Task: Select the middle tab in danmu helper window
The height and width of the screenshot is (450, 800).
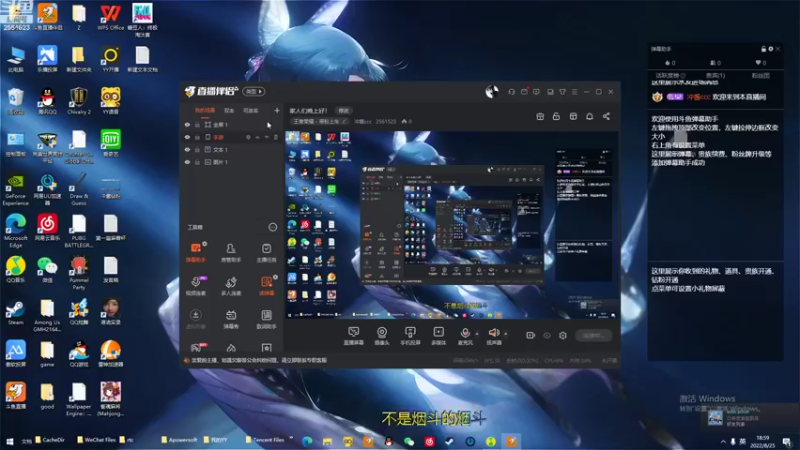Action: pyautogui.click(x=715, y=76)
